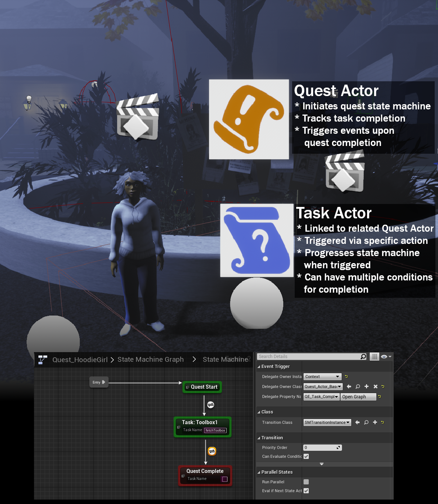Image resolution: width=438 pixels, height=504 pixels.
Task: Open the Quest_Actor_Base class dropdown
Action: 323,386
